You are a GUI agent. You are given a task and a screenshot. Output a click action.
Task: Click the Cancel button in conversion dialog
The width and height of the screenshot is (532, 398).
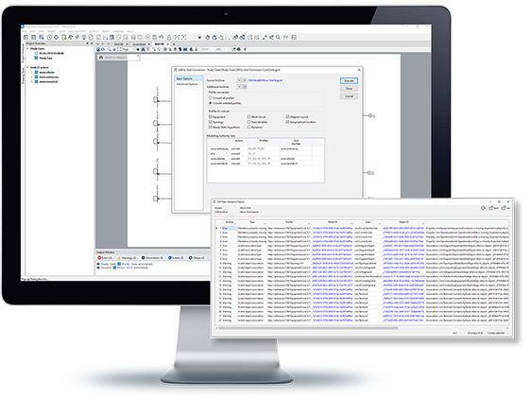click(349, 96)
